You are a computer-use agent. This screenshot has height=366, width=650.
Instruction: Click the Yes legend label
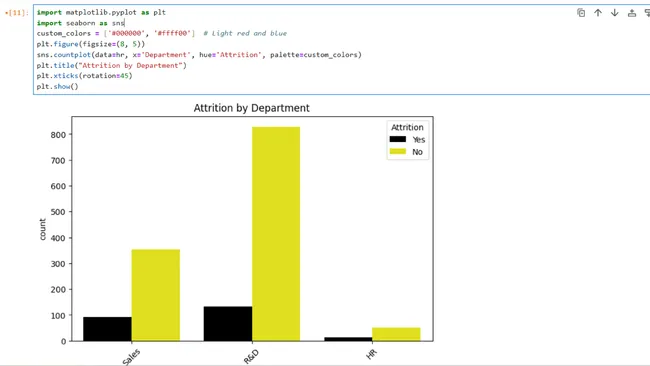419,140
